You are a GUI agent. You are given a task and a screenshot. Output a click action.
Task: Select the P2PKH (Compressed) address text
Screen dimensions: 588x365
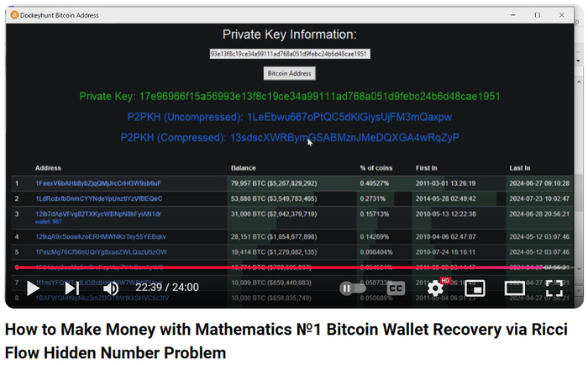344,137
